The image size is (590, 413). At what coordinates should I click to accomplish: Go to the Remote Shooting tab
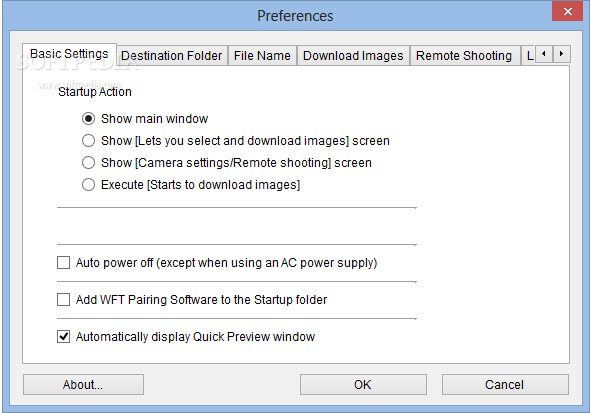tap(464, 56)
